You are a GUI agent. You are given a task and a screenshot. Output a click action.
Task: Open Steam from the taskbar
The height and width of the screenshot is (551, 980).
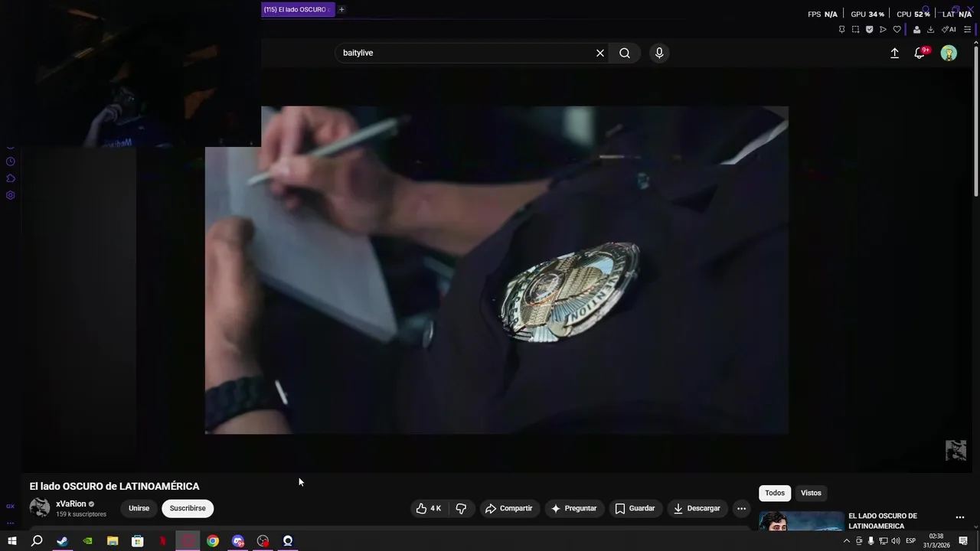(62, 541)
